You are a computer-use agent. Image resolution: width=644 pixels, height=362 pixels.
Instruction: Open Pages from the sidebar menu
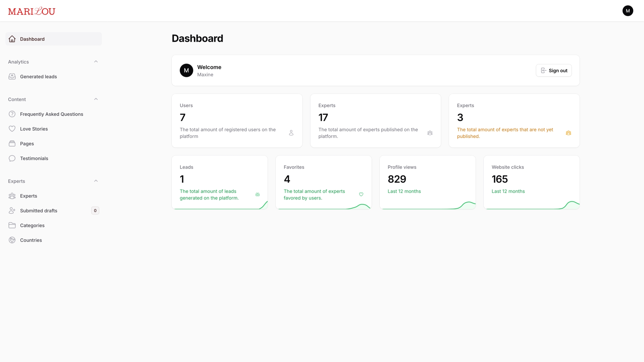pyautogui.click(x=27, y=144)
